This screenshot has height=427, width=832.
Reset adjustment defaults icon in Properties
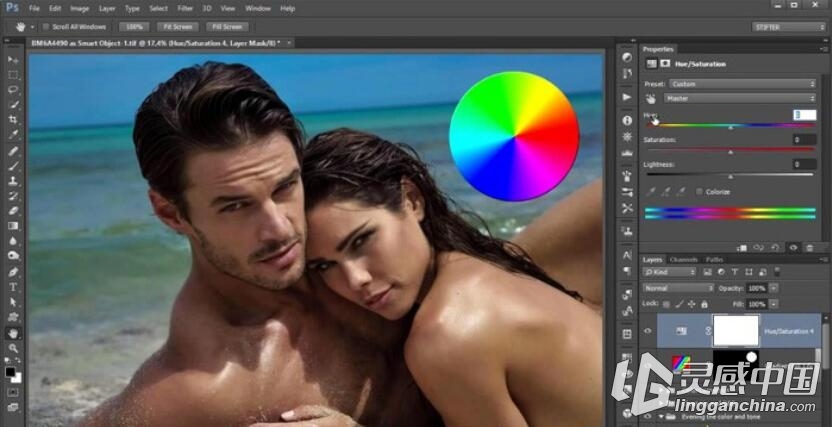point(775,248)
